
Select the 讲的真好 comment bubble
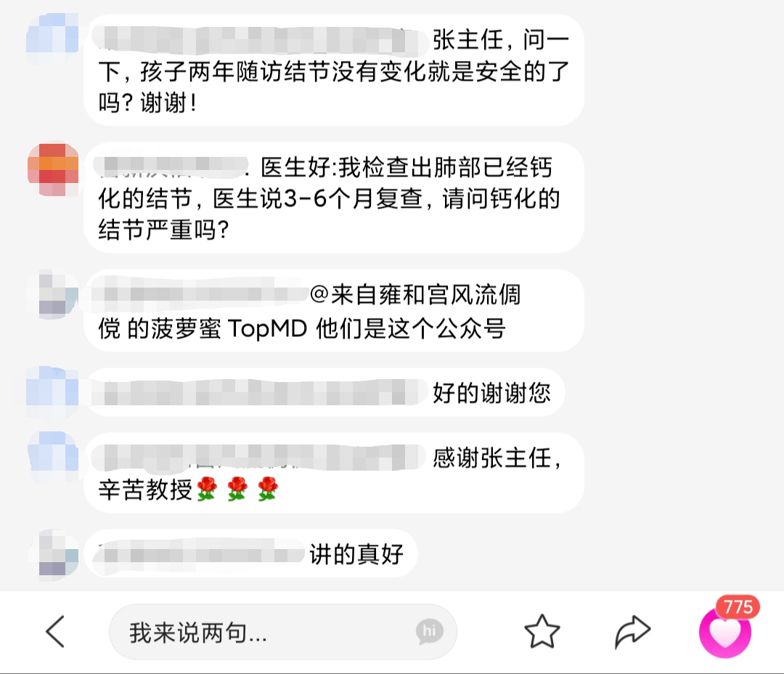(250, 553)
